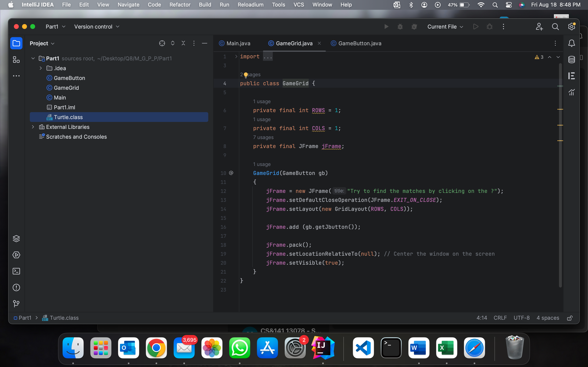This screenshot has width=588, height=367.
Task: Open the Structure tool window icon
Action: click(16, 60)
